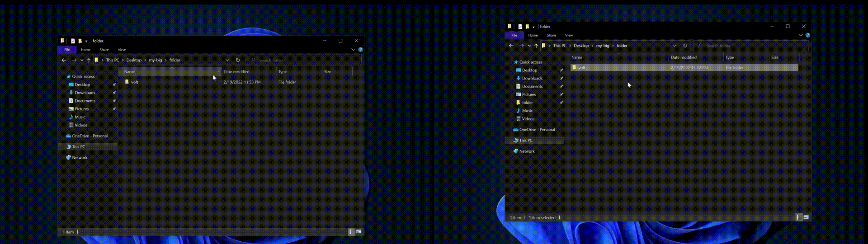Open Share tab in right window
The image size is (868, 244).
[x=552, y=35]
